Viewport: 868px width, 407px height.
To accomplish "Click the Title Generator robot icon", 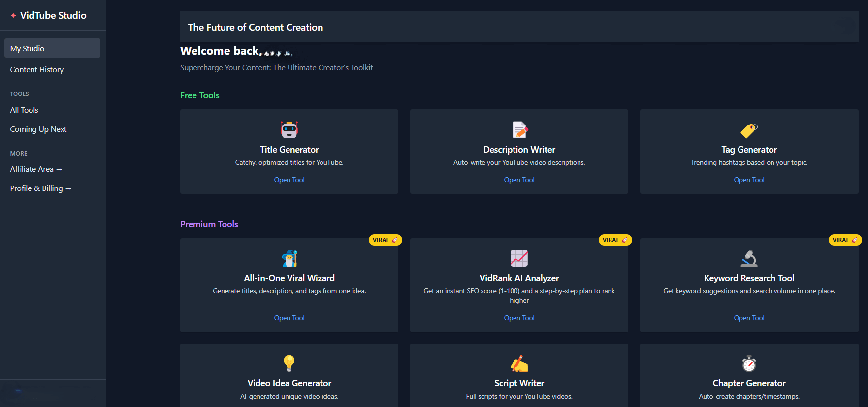I will (x=289, y=130).
